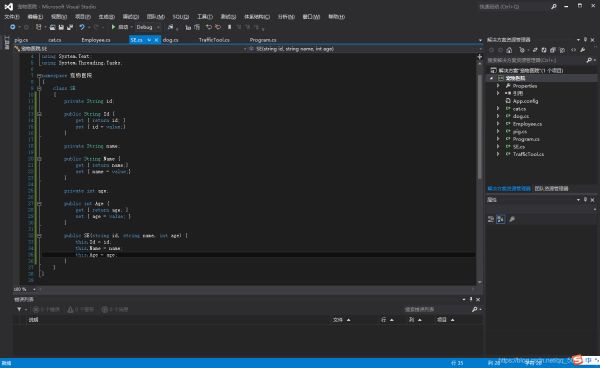The height and width of the screenshot is (368, 600).
Task: Close the SE.cs editor tab
Action: click(x=156, y=40)
